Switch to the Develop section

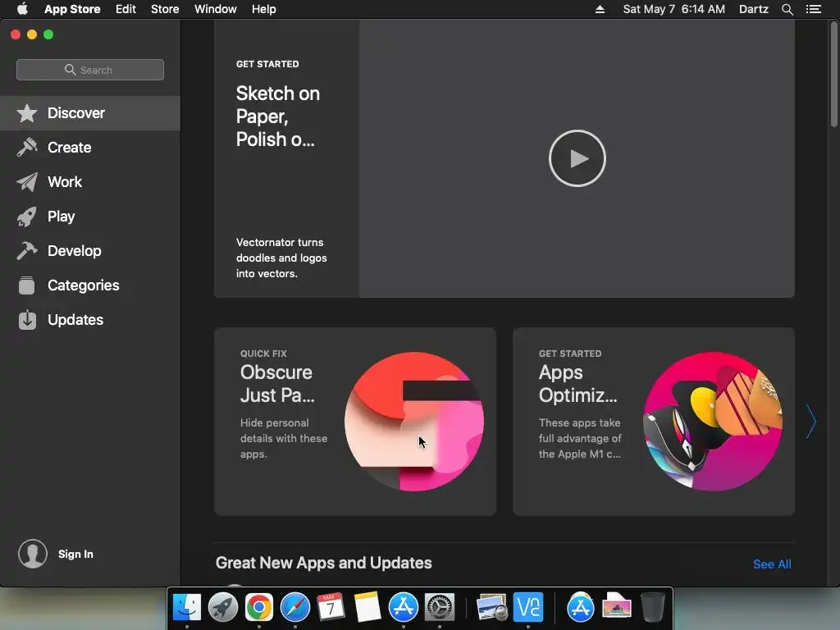90,251
